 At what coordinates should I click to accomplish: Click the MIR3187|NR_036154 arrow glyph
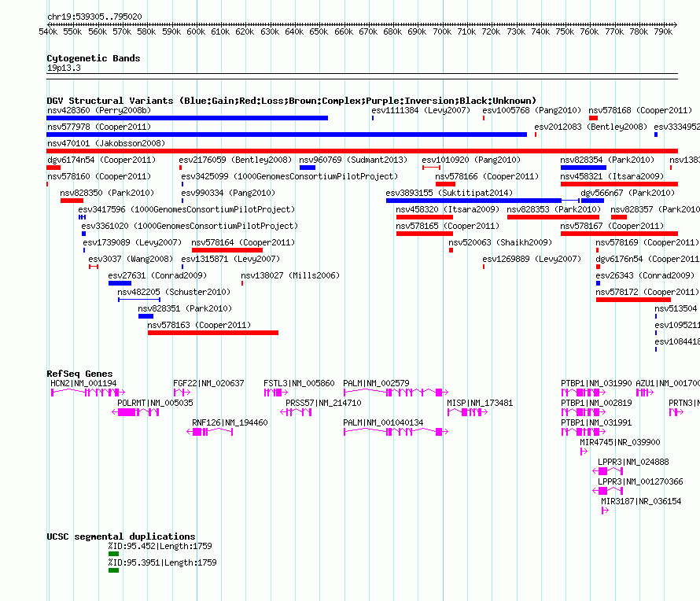tap(605, 511)
